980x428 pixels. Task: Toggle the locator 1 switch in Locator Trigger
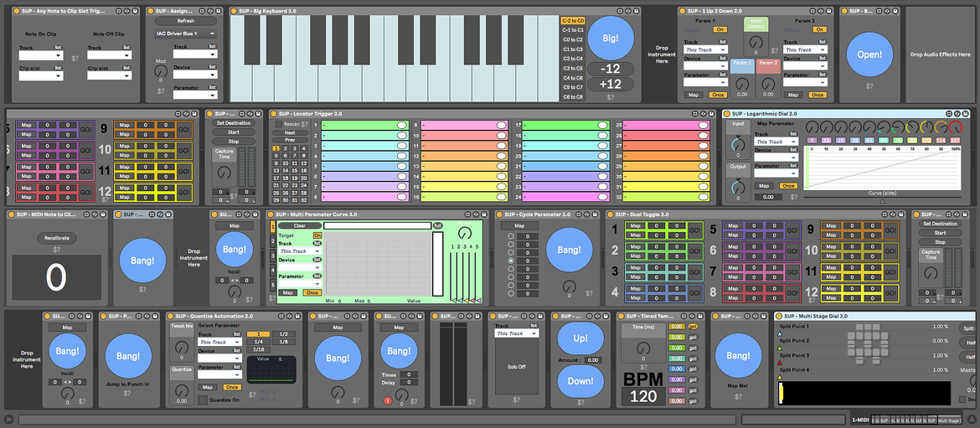click(x=403, y=126)
